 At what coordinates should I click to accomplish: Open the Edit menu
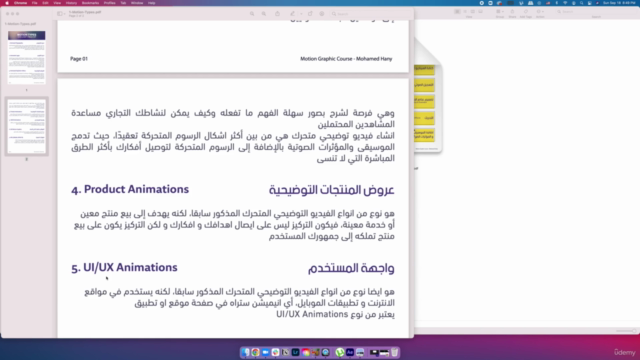45,3
